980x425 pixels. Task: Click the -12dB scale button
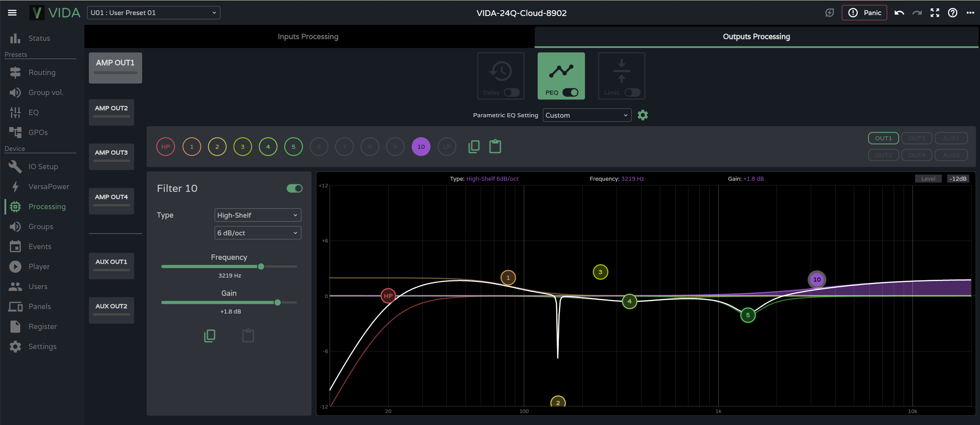(958, 179)
